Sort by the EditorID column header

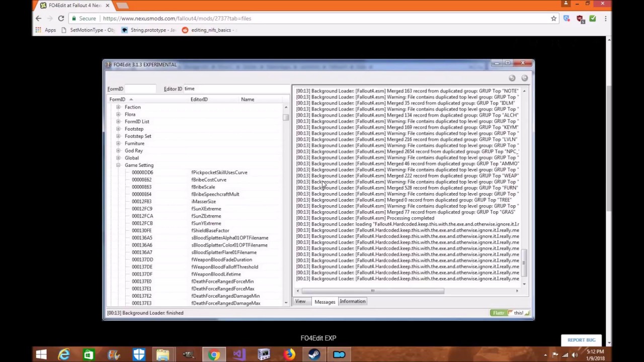pos(214,100)
